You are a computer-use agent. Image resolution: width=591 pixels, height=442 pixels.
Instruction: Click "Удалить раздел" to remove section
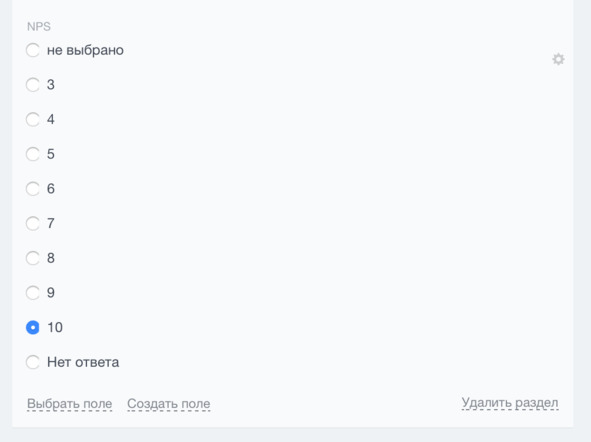510,403
